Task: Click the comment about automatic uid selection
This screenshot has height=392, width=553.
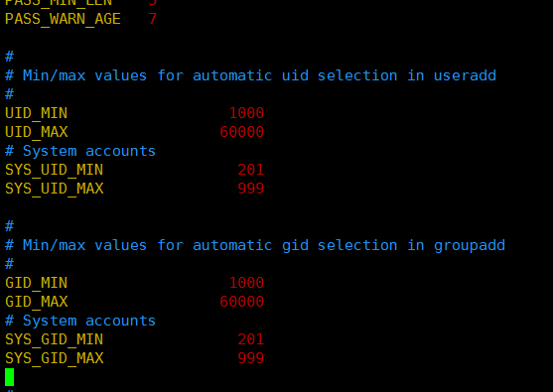Action: [251, 75]
